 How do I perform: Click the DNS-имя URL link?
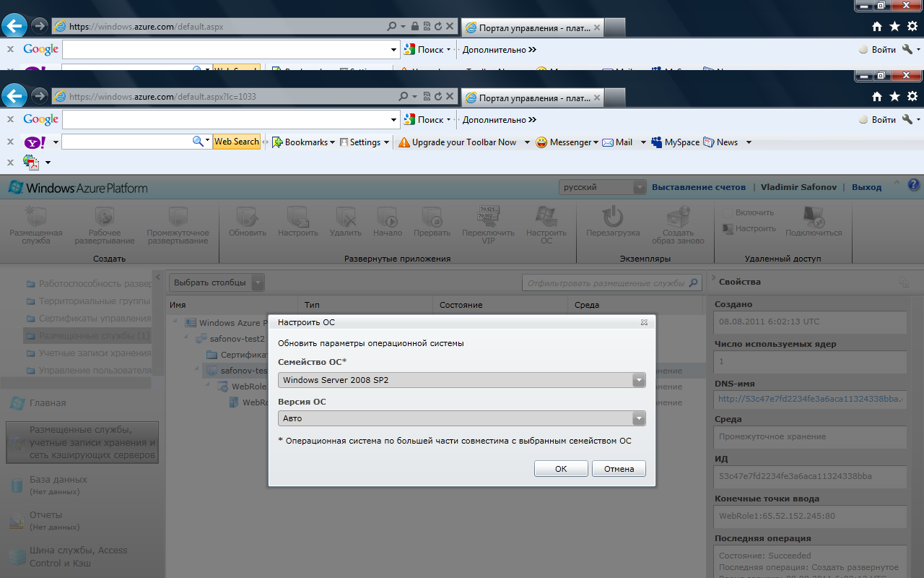tap(810, 399)
